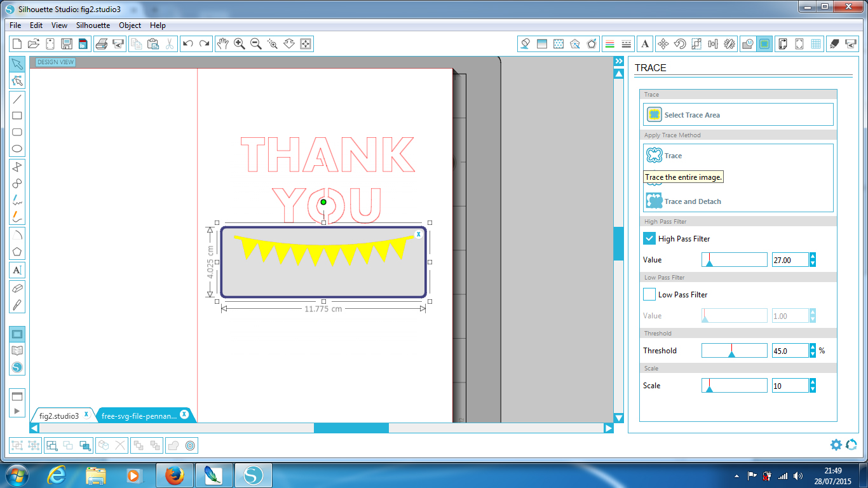Screen dimensions: 868x488
Task: Collapse the side panel with double chevron
Action: coord(618,61)
